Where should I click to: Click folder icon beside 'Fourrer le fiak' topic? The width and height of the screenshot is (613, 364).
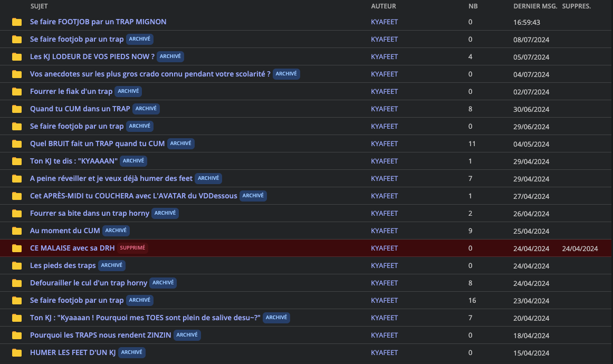[17, 91]
